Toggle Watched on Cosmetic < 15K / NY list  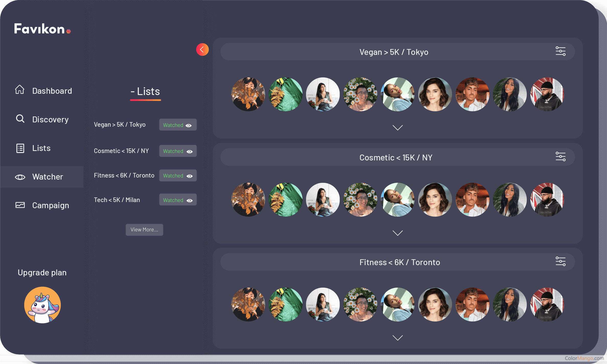pos(178,151)
